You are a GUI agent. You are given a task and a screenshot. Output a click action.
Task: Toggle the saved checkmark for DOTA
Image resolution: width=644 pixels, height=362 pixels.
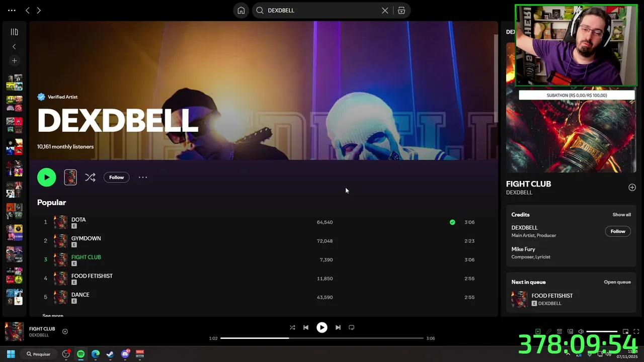(x=452, y=222)
